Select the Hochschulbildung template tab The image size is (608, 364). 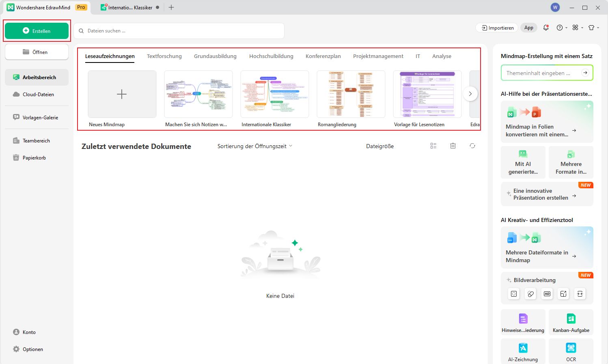coord(271,56)
